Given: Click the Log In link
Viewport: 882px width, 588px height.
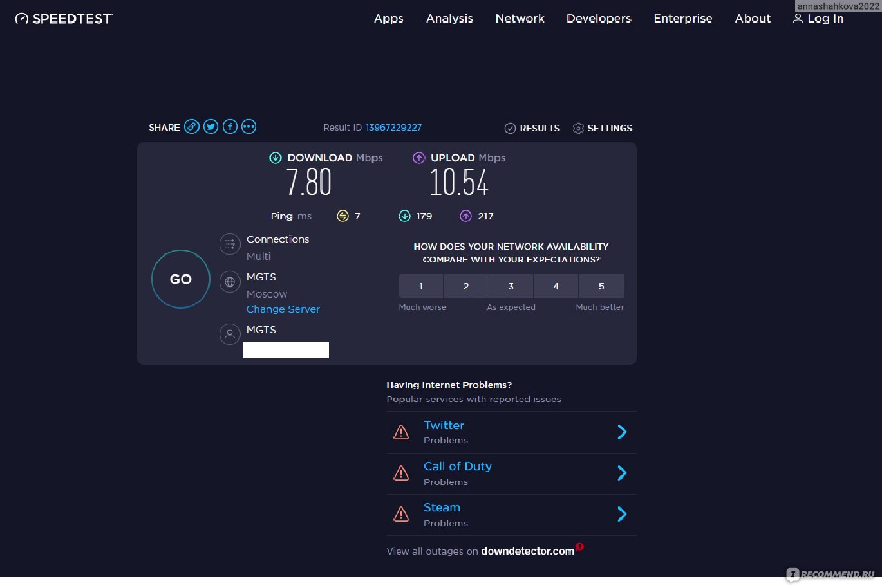Looking at the screenshot, I should coord(825,19).
